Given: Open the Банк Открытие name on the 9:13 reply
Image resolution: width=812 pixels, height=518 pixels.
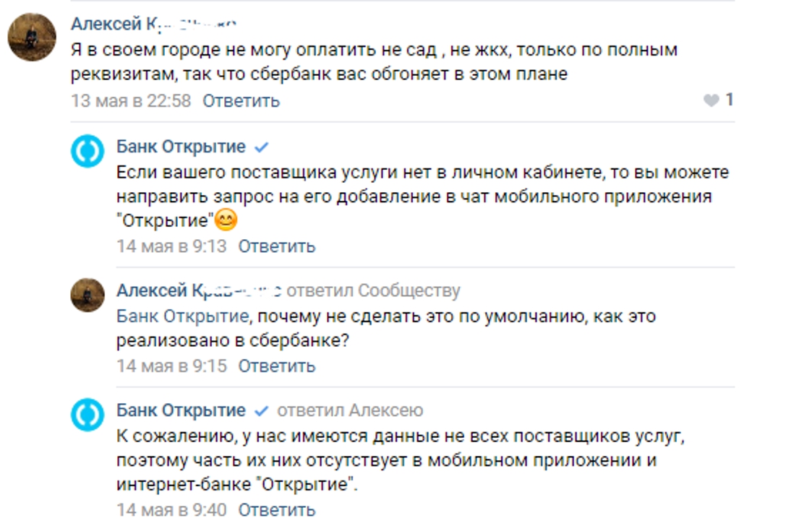Looking at the screenshot, I should click(x=181, y=147).
